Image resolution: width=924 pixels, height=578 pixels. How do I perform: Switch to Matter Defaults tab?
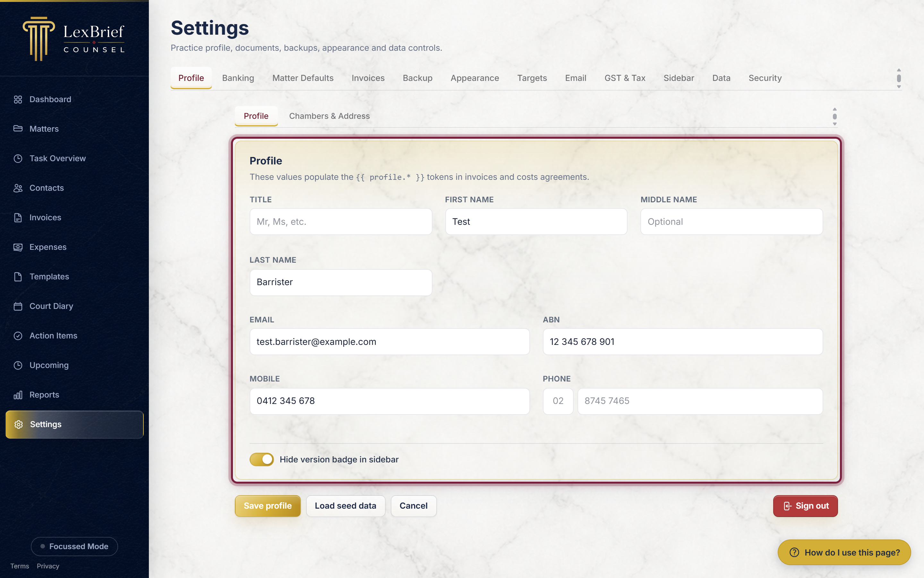303,78
